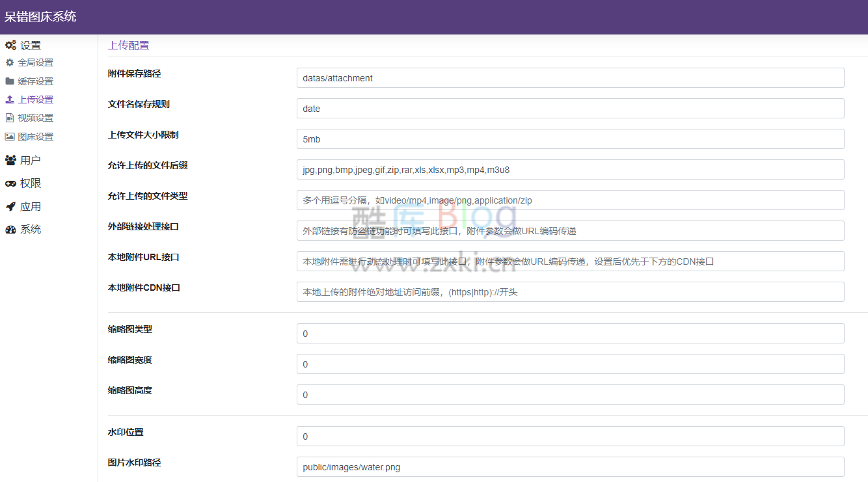Open the 全局设置 menu item
Viewport: 868px width, 482px height.
coord(36,63)
